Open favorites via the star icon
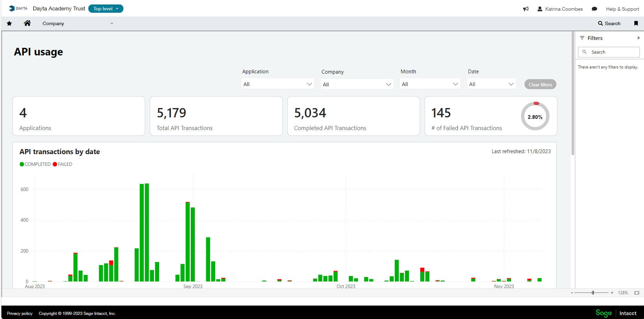Viewport: 644px width, 319px height. (9, 23)
